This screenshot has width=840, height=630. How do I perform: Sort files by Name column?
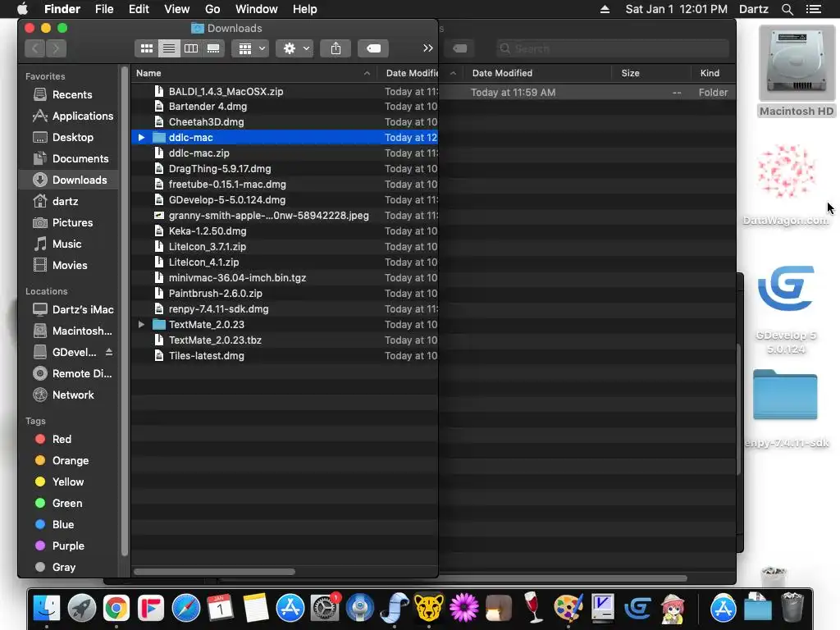click(253, 73)
